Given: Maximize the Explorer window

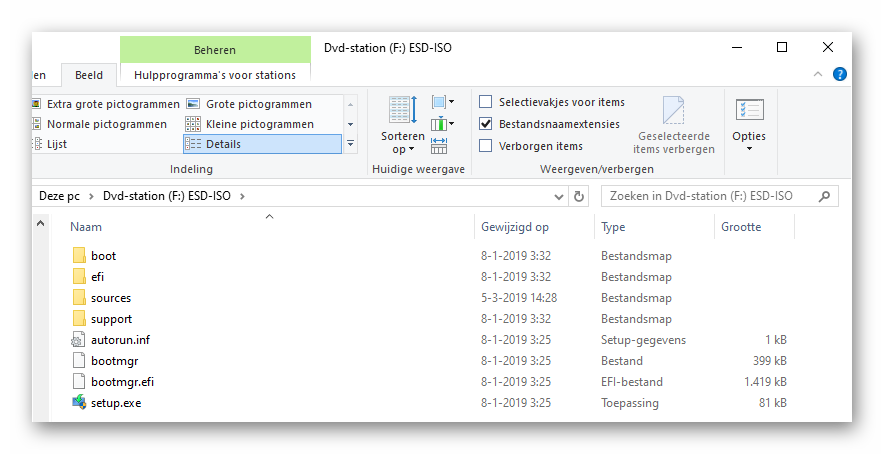Looking at the screenshot, I should (x=782, y=47).
